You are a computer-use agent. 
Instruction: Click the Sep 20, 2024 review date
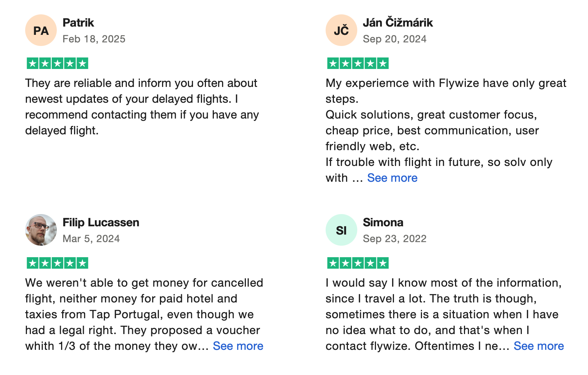(x=395, y=39)
